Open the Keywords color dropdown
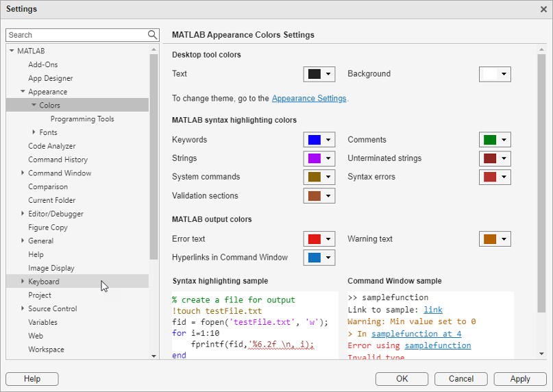This screenshot has height=392, width=553. pyautogui.click(x=329, y=140)
